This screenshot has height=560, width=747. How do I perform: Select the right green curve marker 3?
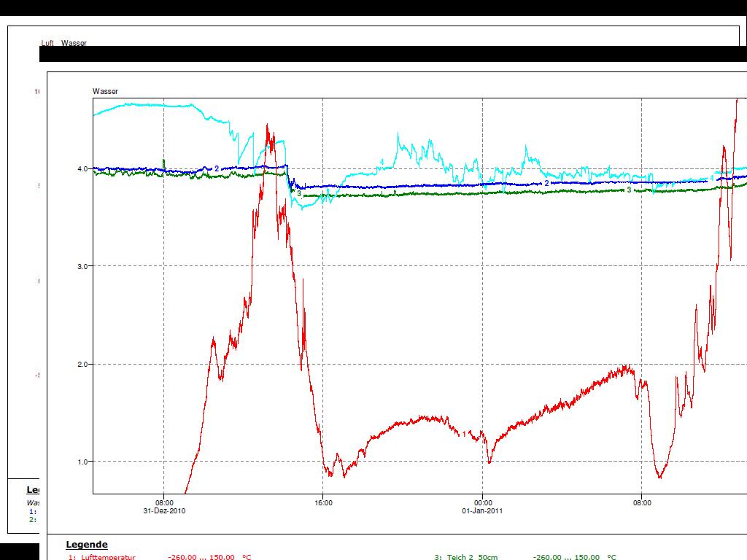click(x=629, y=190)
